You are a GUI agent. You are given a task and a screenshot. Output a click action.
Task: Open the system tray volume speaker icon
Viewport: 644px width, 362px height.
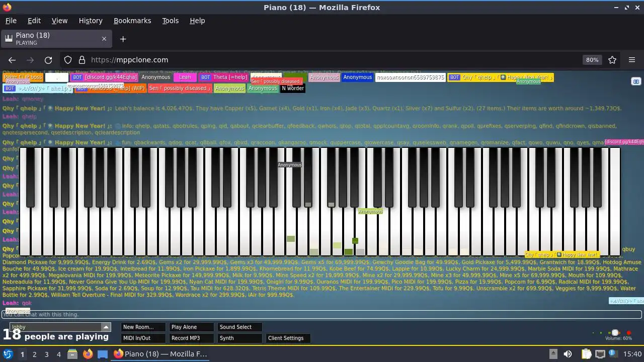point(568,354)
